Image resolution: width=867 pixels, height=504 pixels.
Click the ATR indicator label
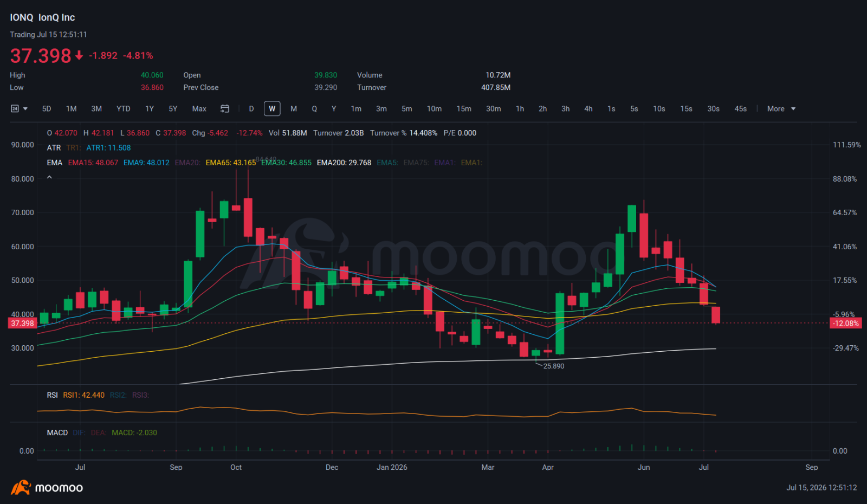[x=54, y=147]
